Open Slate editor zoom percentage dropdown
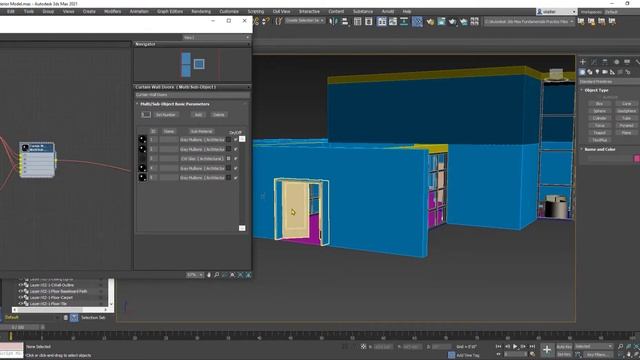The width and height of the screenshot is (640, 360). 195,275
